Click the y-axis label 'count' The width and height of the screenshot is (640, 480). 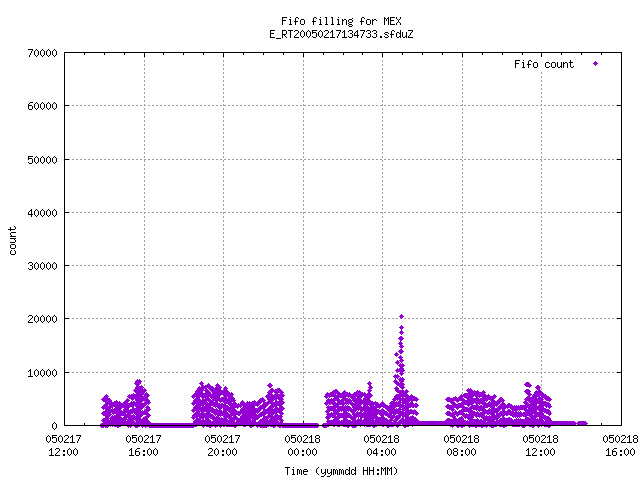[12, 241]
